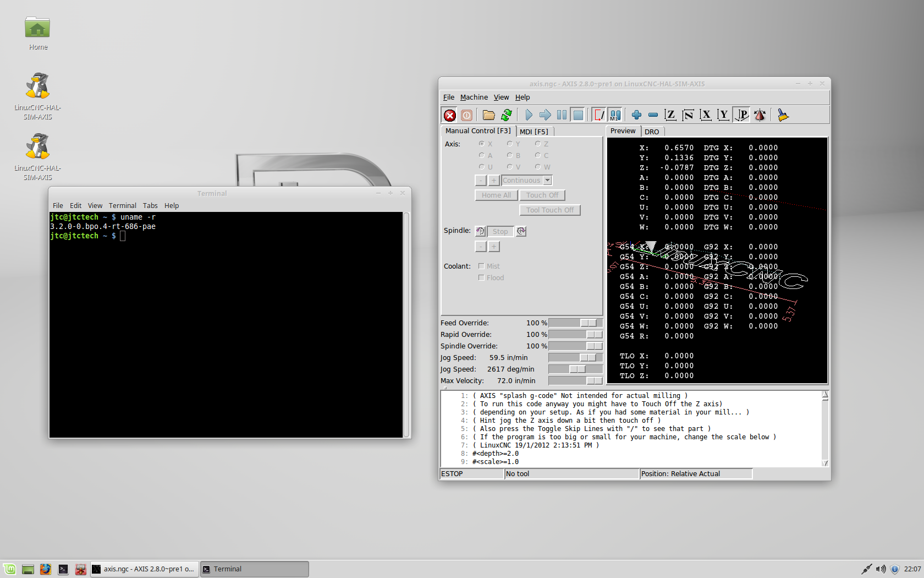Open the View menu in AXIS
Viewport: 924px width, 578px height.
501,97
